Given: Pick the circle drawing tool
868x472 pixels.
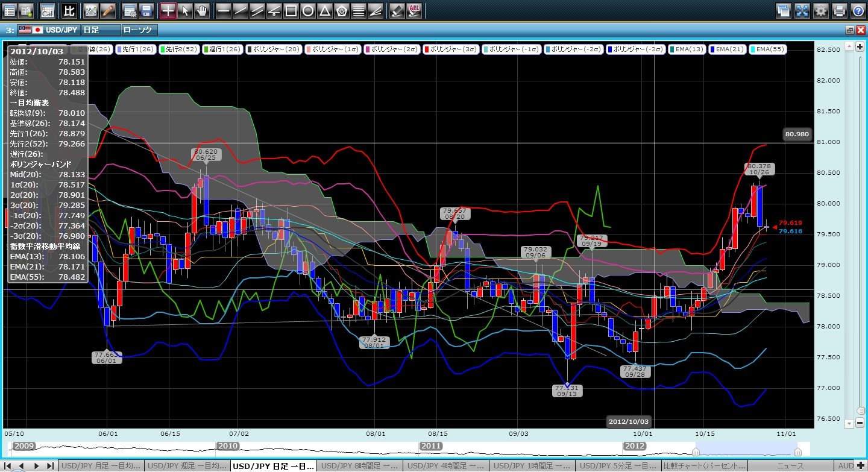Looking at the screenshot, I should [307, 10].
